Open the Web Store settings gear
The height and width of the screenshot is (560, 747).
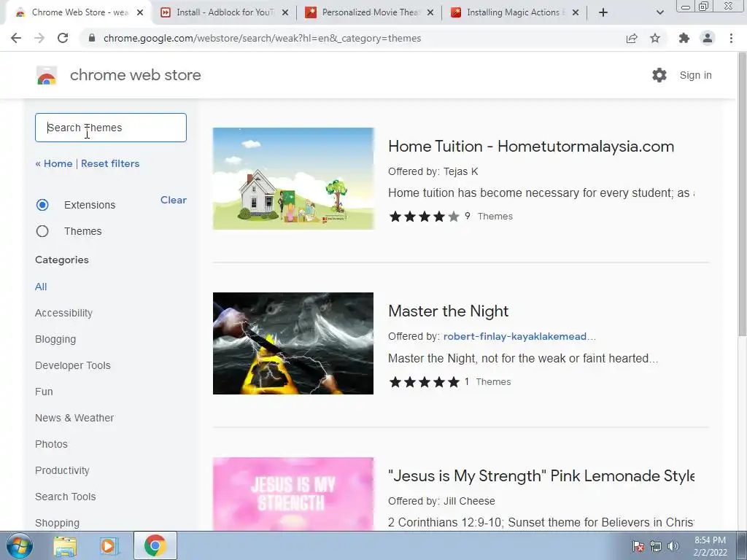659,75
